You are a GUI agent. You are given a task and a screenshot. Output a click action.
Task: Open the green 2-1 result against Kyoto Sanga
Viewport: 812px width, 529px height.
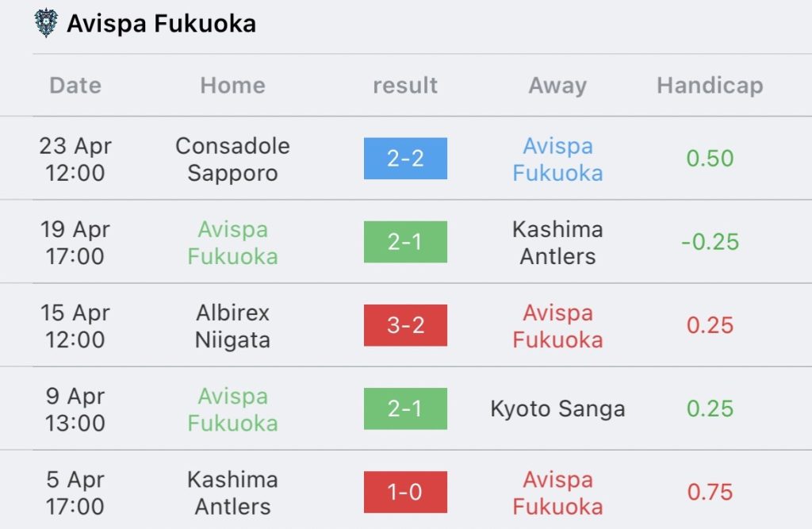405,408
